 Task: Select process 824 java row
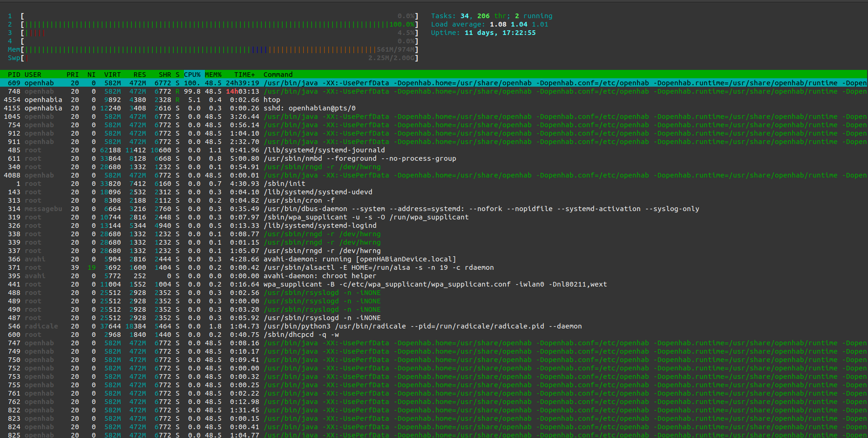[x=434, y=427]
